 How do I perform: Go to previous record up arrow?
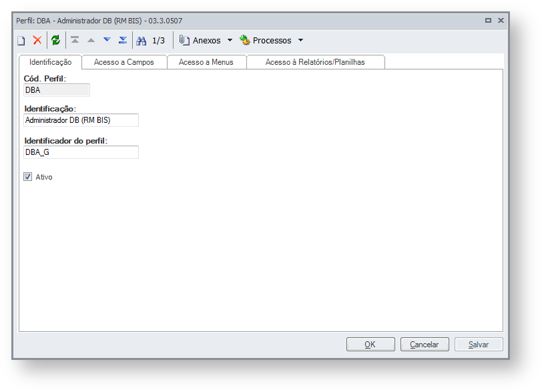(91, 41)
